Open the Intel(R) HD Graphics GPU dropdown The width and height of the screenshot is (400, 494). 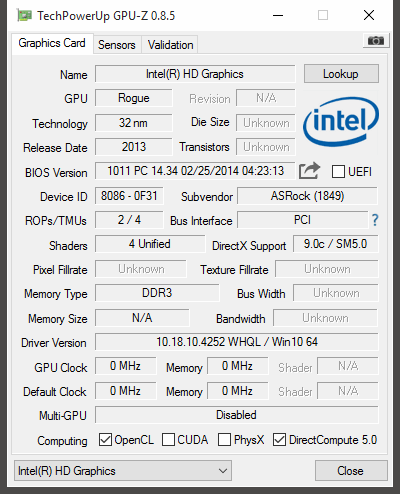123,471
